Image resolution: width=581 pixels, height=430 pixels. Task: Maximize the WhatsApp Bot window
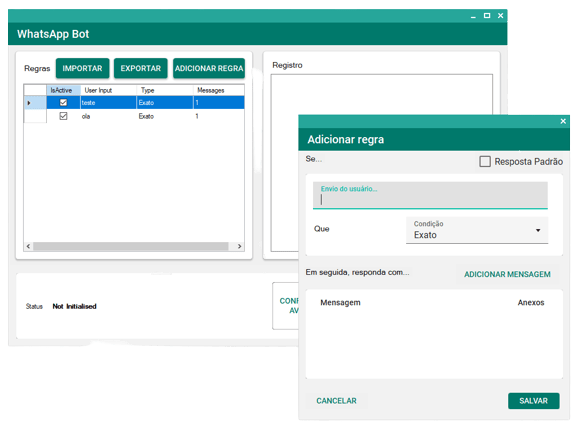487,16
